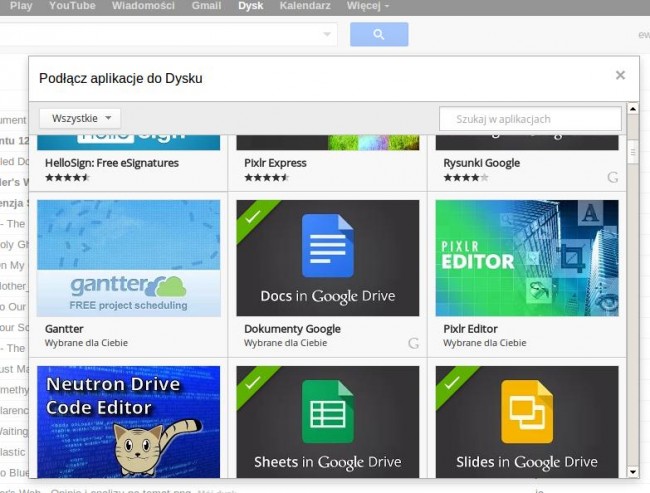Screen dimensions: 650x493
Task: Open Gmail in the Google top bar
Action: click(206, 6)
